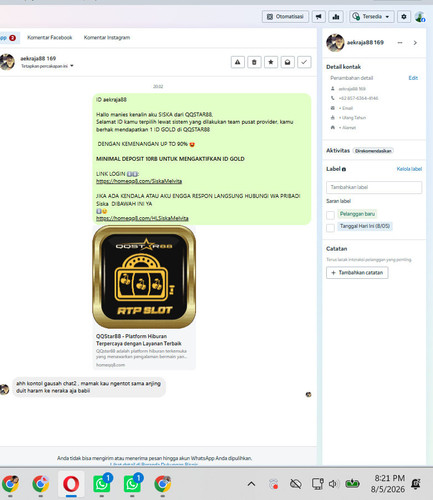Screen dimensions: 433x500
Task: Click the sender avatar in chat header
Action: pyautogui.click(x=7, y=62)
